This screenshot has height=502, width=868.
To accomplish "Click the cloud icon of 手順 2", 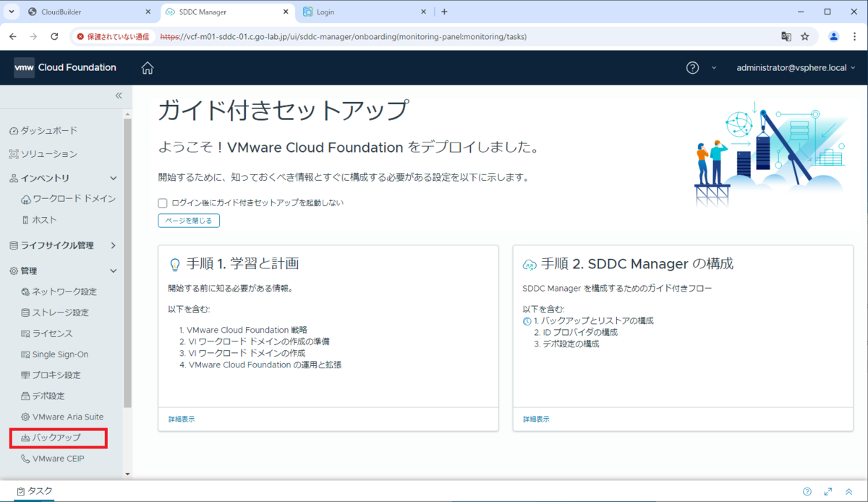I will [x=529, y=265].
